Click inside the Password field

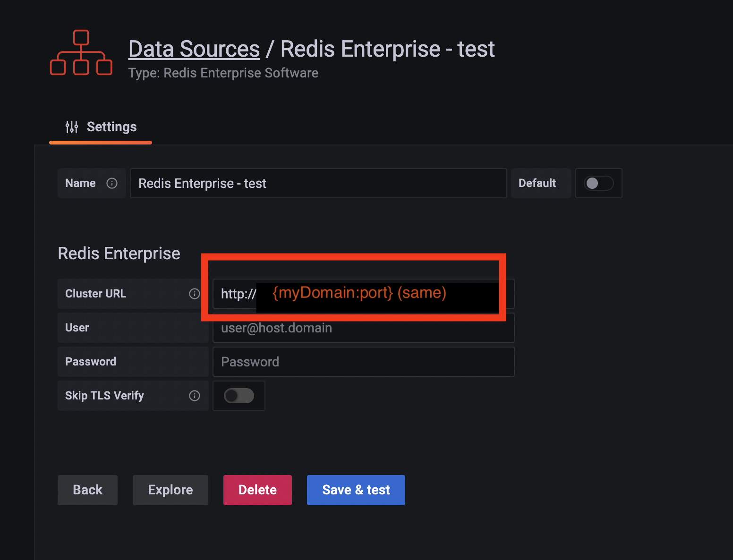(x=363, y=362)
